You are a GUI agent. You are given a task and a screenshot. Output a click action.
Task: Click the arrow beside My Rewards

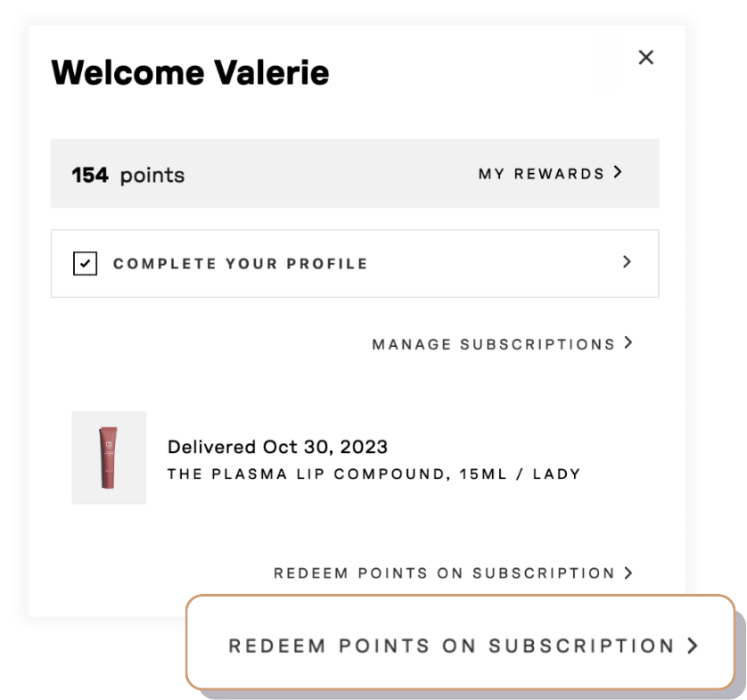tap(618, 172)
